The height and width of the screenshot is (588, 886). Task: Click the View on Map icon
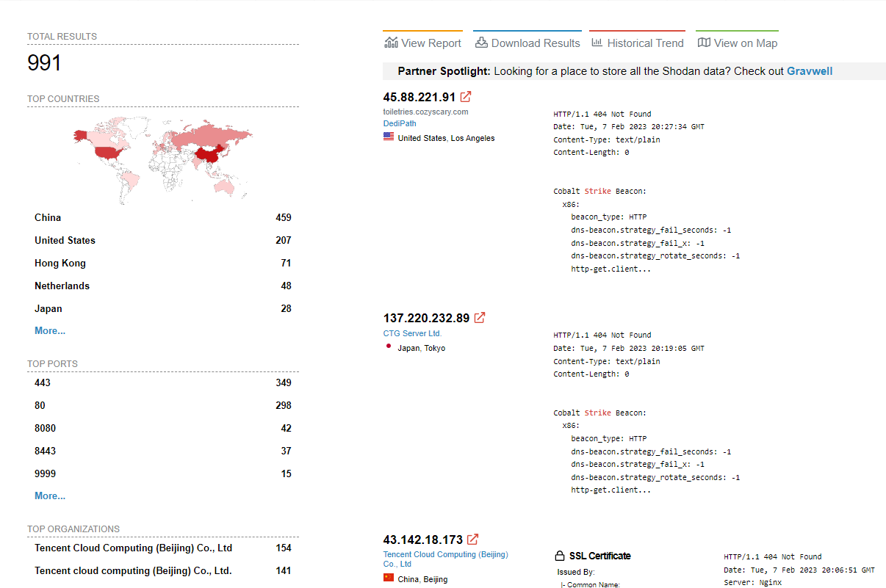pyautogui.click(x=704, y=43)
